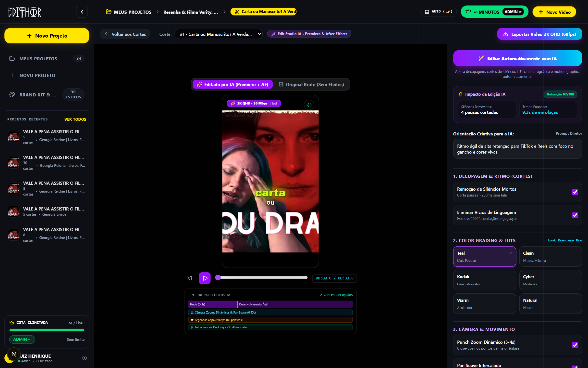
Task: Click the magic wand icon in Edit Studio IA badge
Action: [x=273, y=34]
